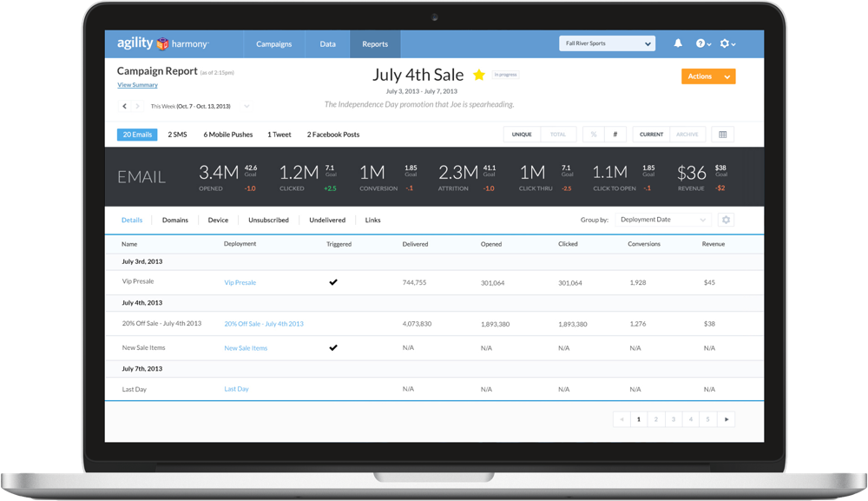
Task: Toggle percentage display with the % button
Action: [x=593, y=134]
